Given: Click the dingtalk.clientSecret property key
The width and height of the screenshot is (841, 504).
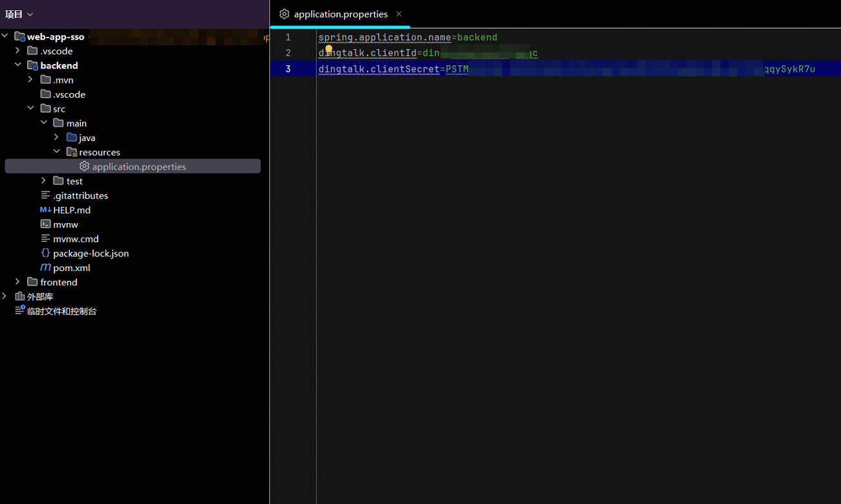Looking at the screenshot, I should 379,69.
